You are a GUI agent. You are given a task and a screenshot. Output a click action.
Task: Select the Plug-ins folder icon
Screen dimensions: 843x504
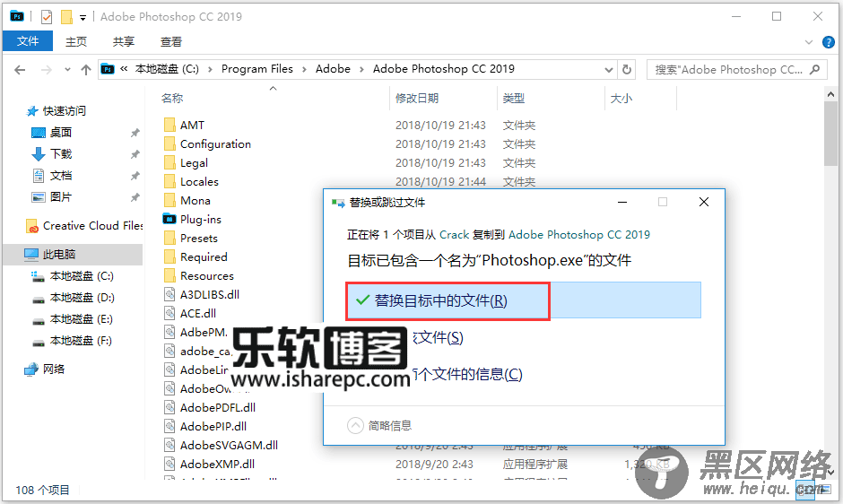coord(169,219)
